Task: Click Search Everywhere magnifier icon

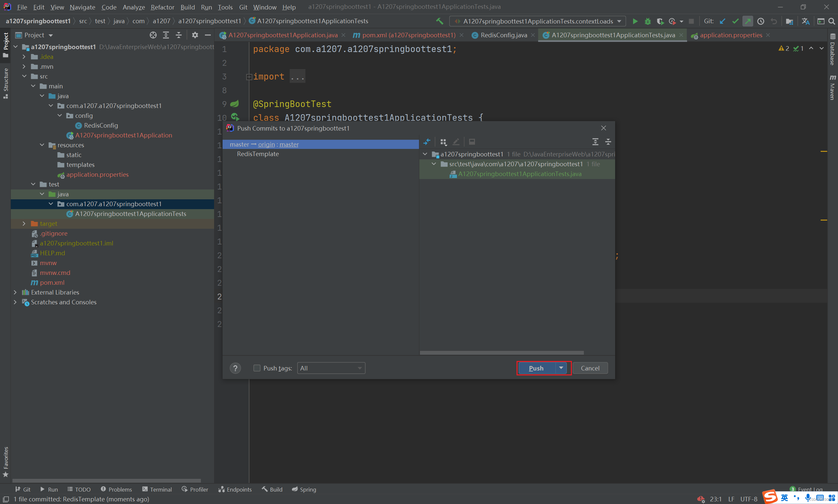Action: point(832,21)
